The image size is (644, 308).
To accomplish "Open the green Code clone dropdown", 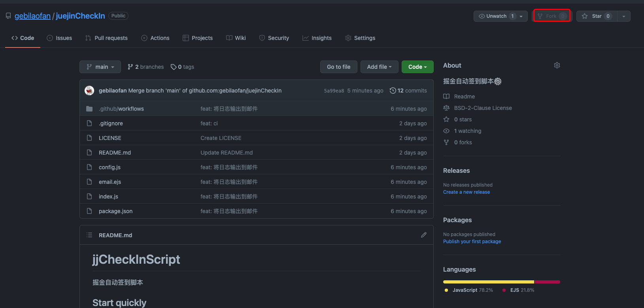I will (417, 67).
